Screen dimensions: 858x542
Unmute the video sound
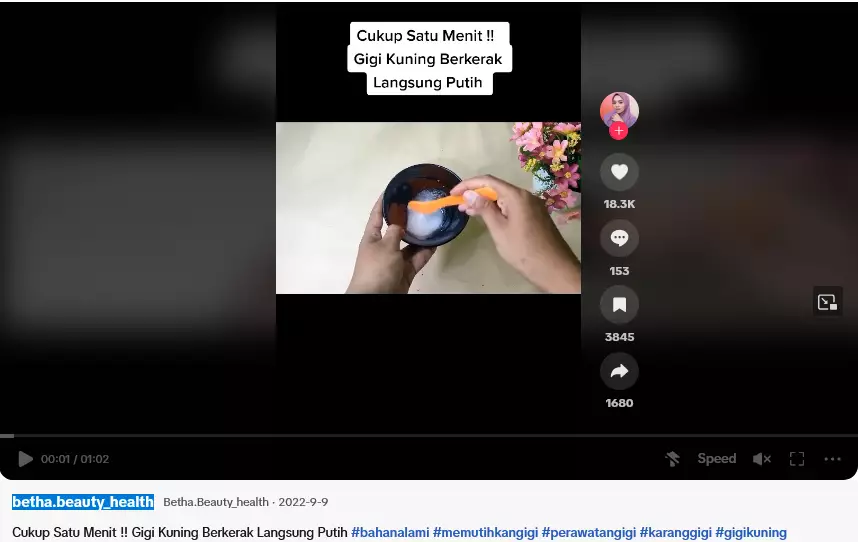(761, 459)
